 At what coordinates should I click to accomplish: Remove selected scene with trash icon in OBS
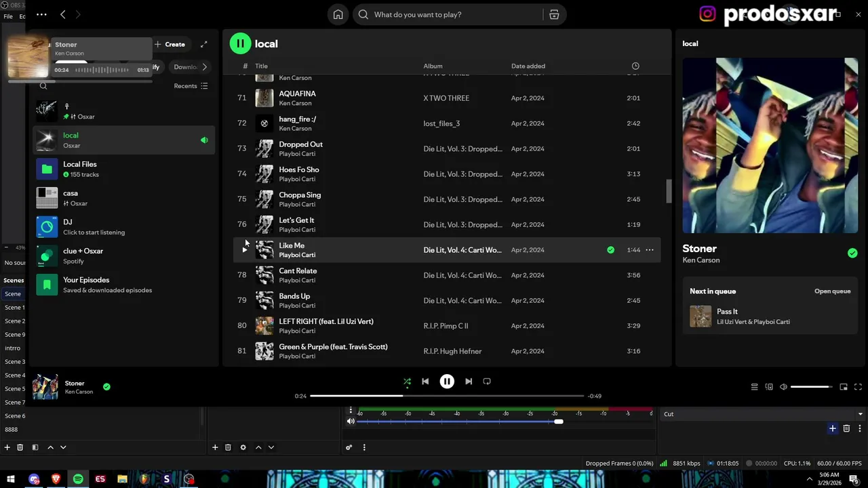(20, 447)
